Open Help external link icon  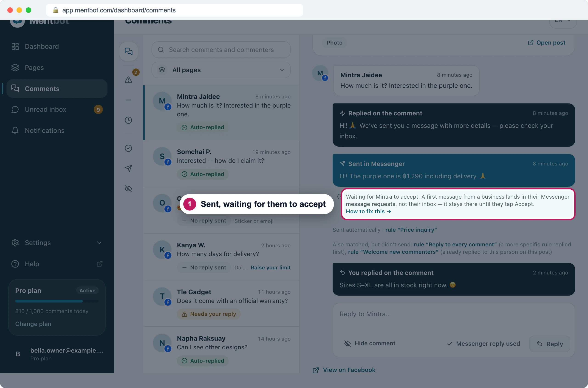99,264
